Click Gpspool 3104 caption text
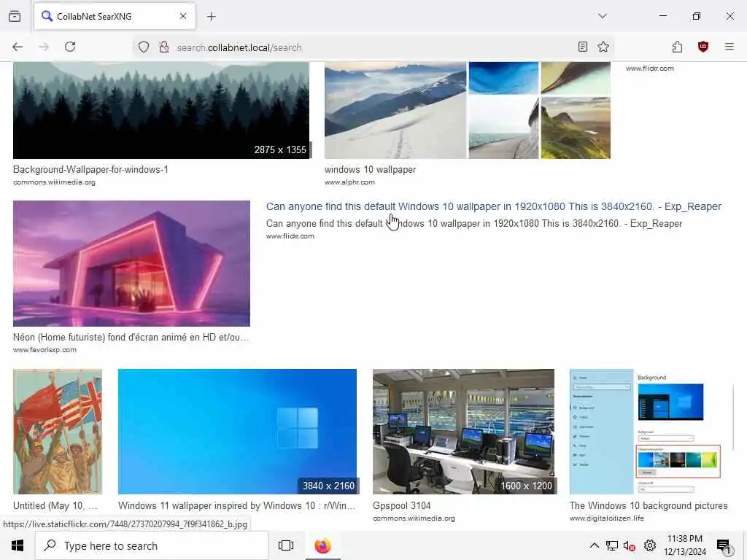 [402, 506]
